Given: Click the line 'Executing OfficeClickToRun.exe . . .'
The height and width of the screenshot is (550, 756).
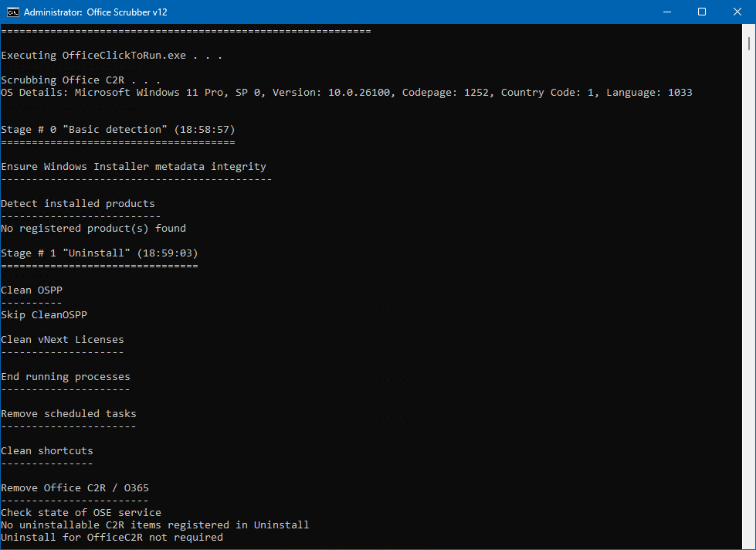Looking at the screenshot, I should click(111, 56).
